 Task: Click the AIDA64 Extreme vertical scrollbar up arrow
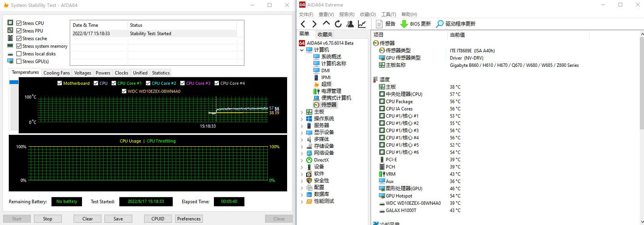642,34
